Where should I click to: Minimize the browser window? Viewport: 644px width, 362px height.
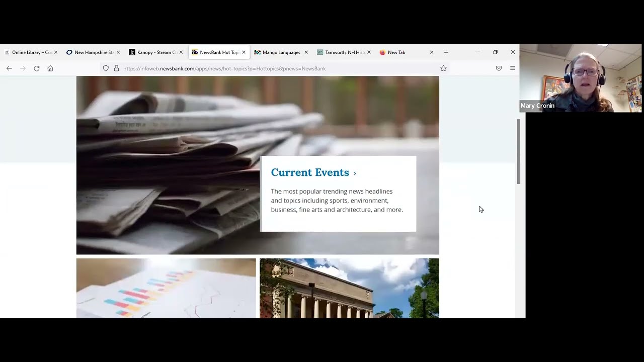[x=478, y=52]
